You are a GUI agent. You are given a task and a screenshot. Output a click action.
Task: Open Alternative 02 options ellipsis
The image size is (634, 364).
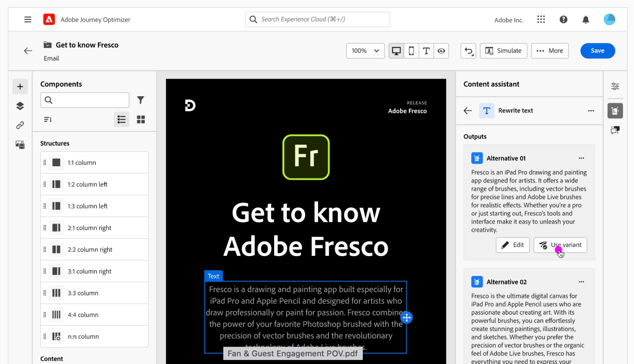click(x=581, y=282)
